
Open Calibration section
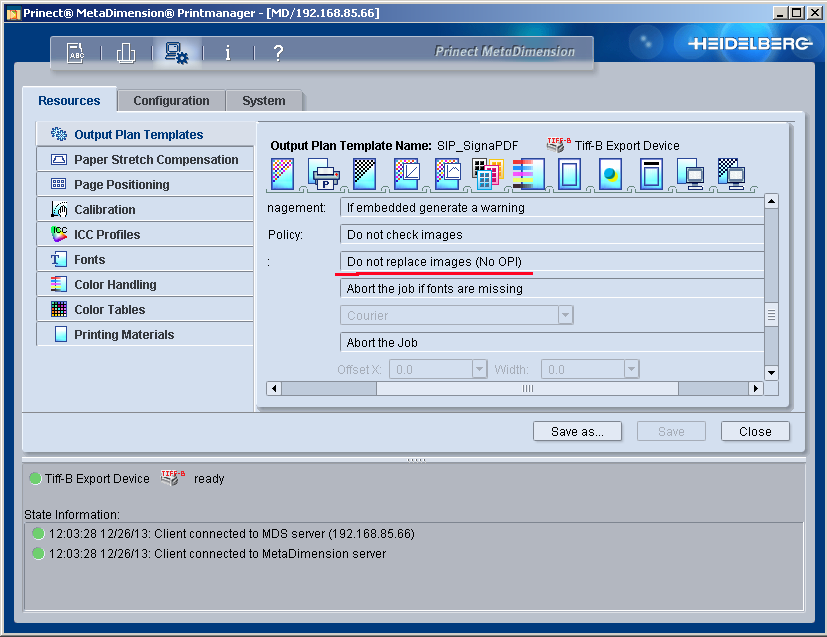pyautogui.click(x=145, y=209)
